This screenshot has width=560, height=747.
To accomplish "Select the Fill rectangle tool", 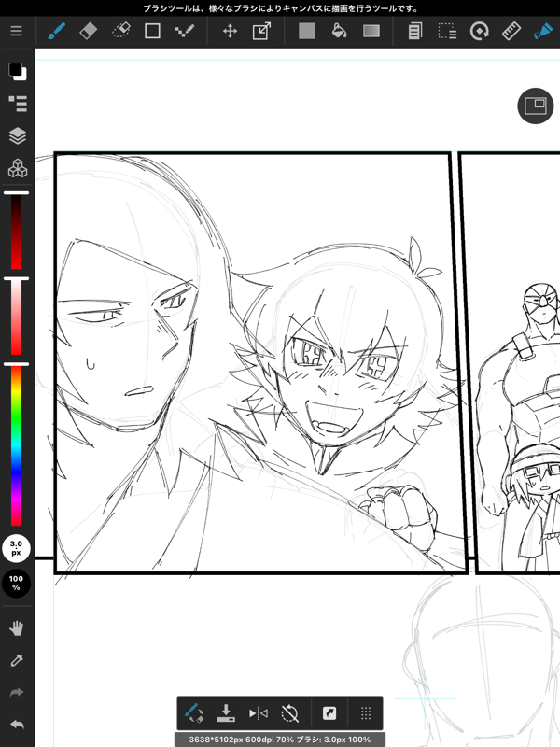I will point(307,31).
